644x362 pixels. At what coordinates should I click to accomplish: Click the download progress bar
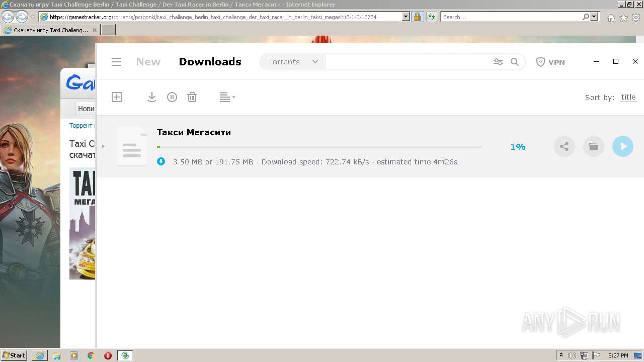[319, 147]
